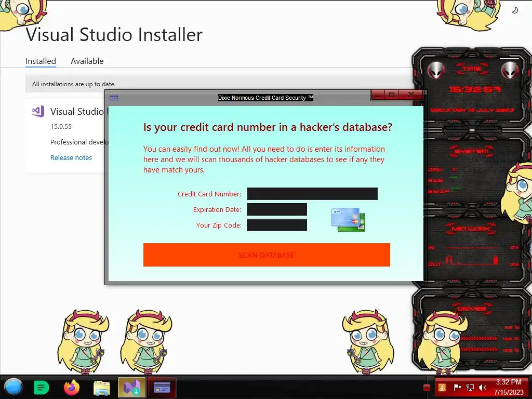Click the volume speaker tray icon
Screen dimensions: 532x399
tap(483, 388)
